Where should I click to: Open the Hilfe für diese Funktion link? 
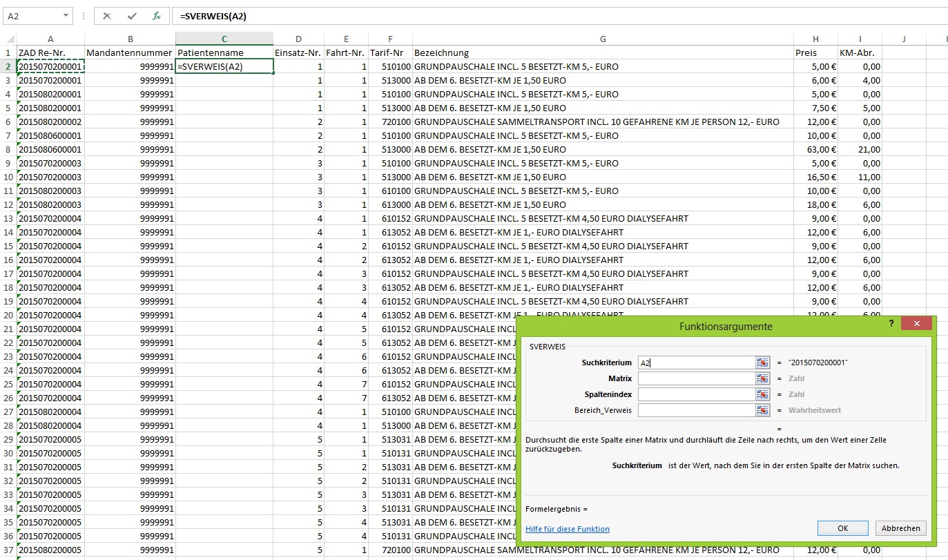pos(567,529)
